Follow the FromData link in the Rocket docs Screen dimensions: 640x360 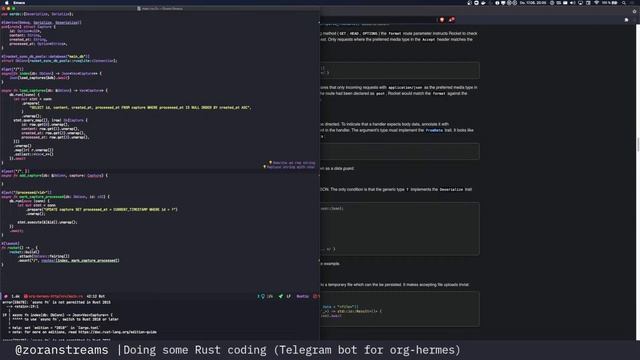click(x=434, y=130)
